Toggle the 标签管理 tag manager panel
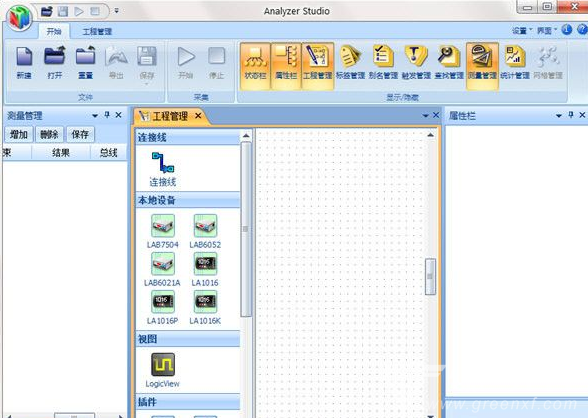 [350, 63]
